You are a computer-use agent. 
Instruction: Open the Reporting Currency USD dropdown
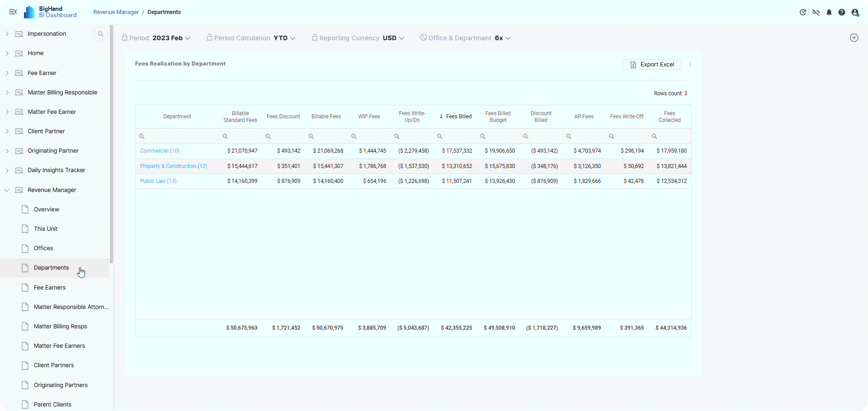point(393,38)
